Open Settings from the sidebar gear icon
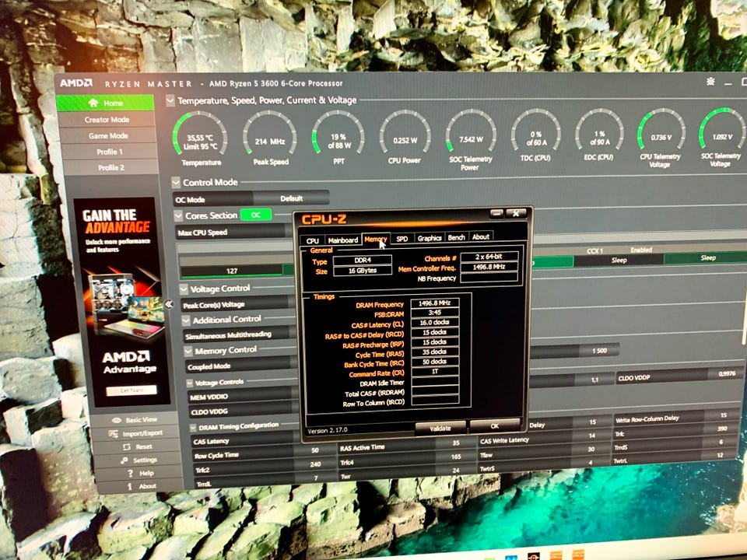The height and width of the screenshot is (560, 747). pos(124,460)
